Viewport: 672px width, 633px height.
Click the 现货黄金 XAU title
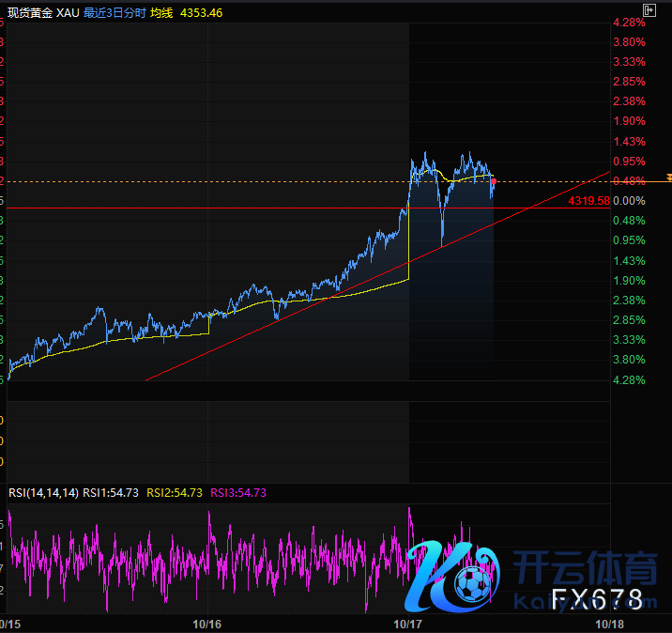coord(44,14)
